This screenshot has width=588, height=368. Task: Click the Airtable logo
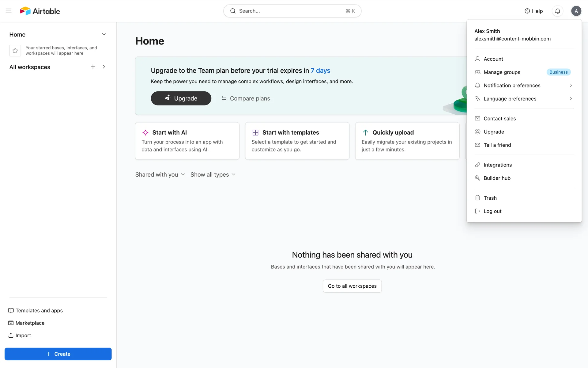pyautogui.click(x=40, y=11)
